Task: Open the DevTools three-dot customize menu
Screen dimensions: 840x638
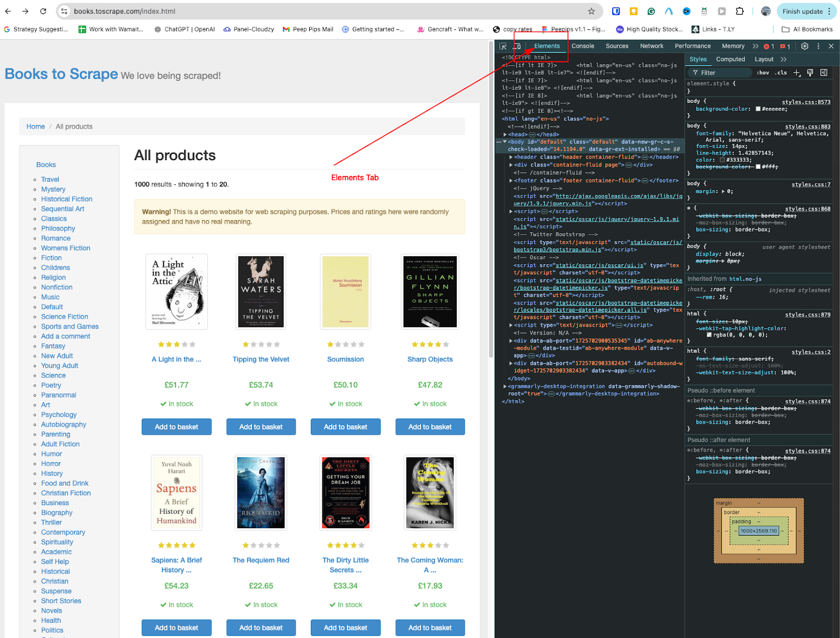Action: click(x=818, y=47)
